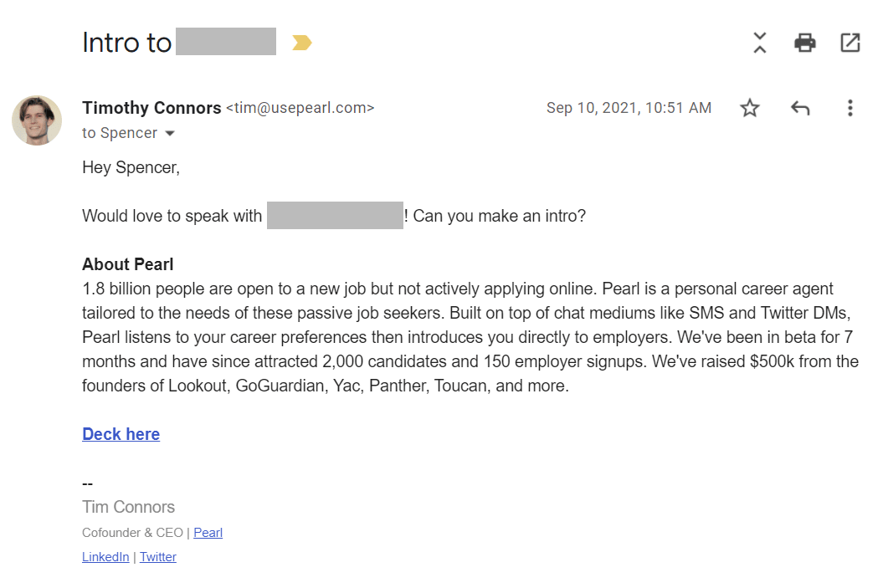Screen dimensions: 888x588
Task: Open the Twitter signature link
Action: point(158,557)
